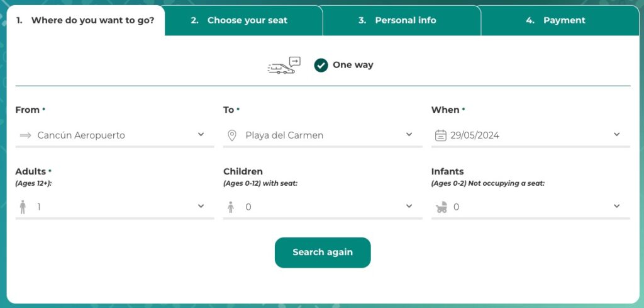Image resolution: width=644 pixels, height=308 pixels.
Task: Click the adult person icon
Action: coord(23,207)
